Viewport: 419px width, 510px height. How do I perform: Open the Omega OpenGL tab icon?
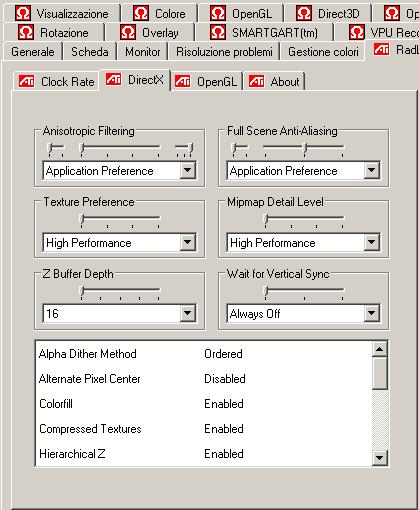(218, 14)
